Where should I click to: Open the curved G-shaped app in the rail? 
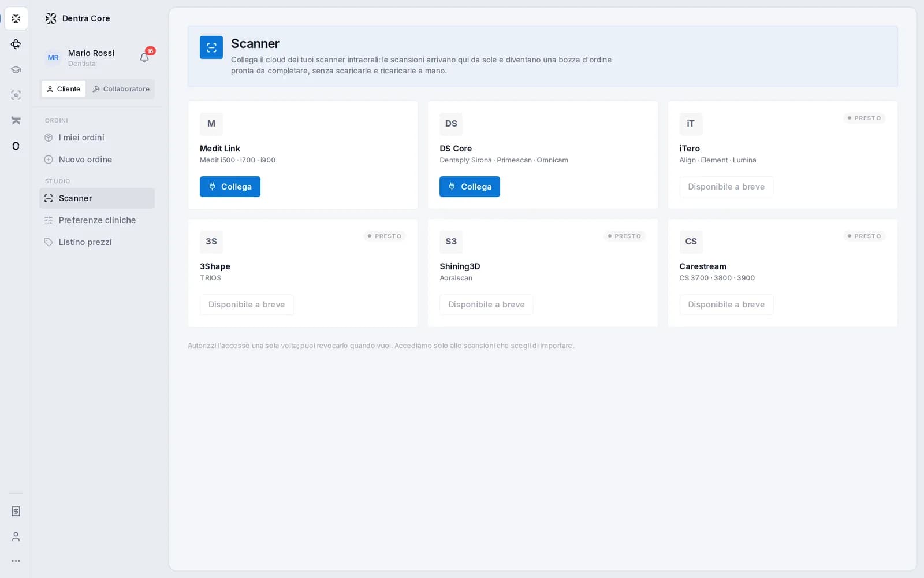pyautogui.click(x=16, y=45)
